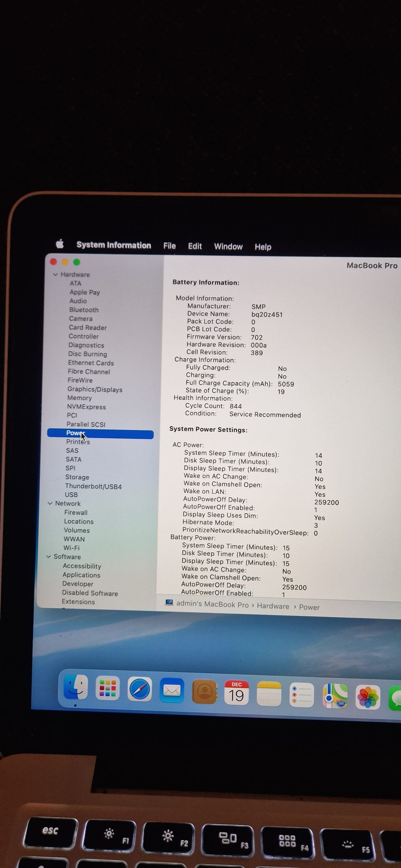The image size is (401, 868).
Task: Select Apple Pay in the sidebar
Action: (85, 292)
